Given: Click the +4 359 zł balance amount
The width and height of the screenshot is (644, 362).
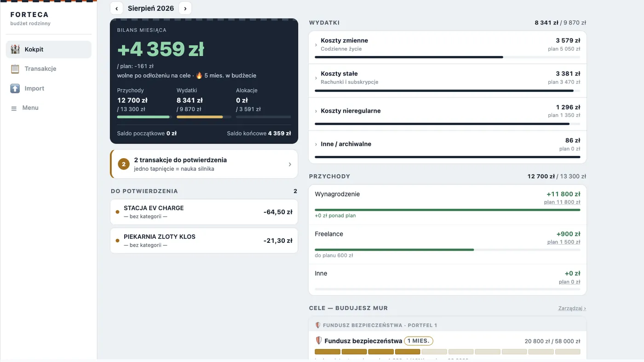Looking at the screenshot, I should (161, 50).
